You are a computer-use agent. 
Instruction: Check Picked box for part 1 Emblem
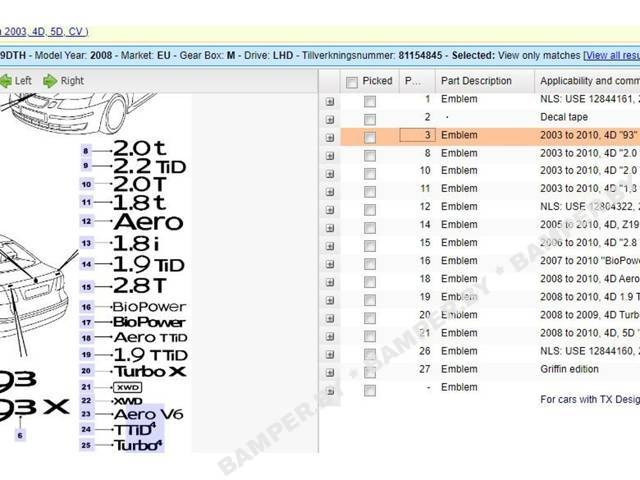click(370, 101)
